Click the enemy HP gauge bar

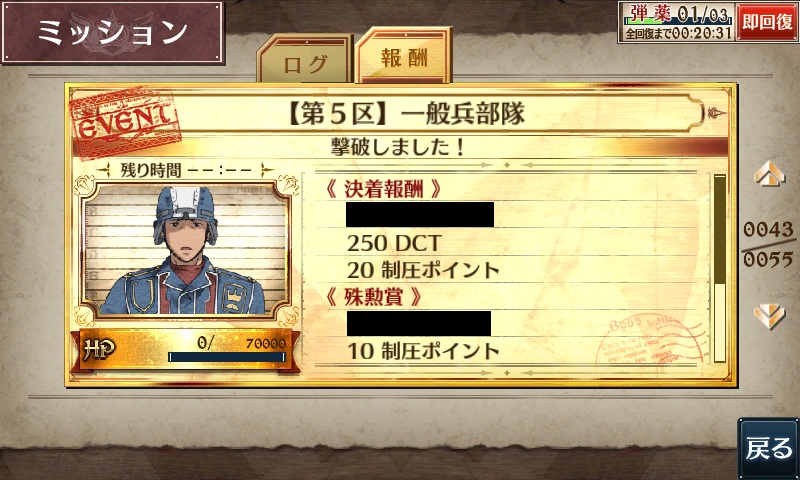[x=227, y=357]
